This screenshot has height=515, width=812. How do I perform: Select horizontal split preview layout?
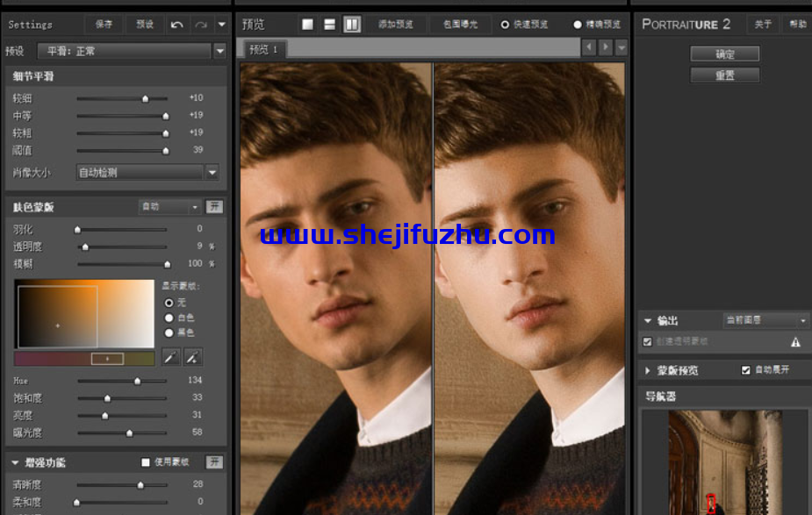click(329, 25)
